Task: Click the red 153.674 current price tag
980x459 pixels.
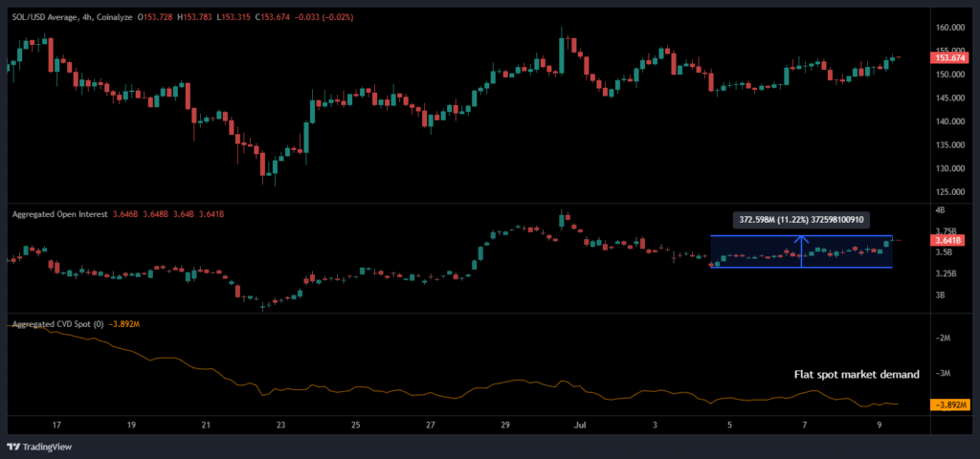Action: tap(946, 58)
